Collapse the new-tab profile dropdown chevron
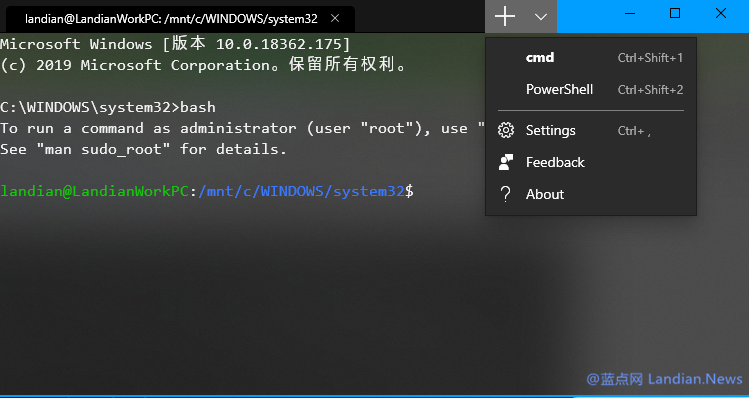 click(x=541, y=17)
